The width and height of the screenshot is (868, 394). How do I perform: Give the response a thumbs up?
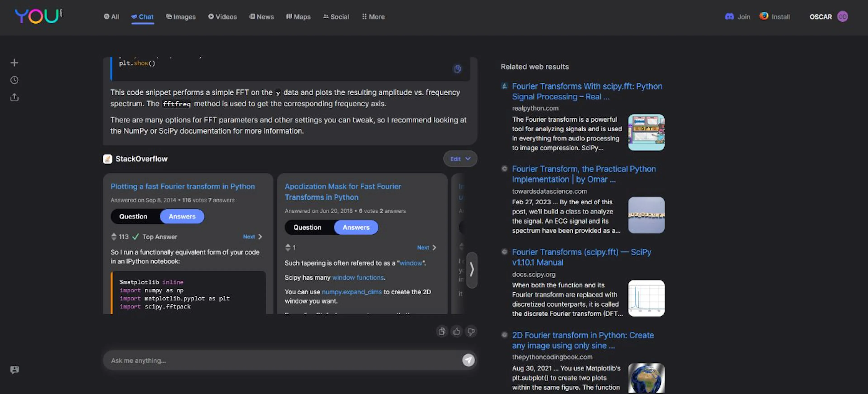(457, 331)
